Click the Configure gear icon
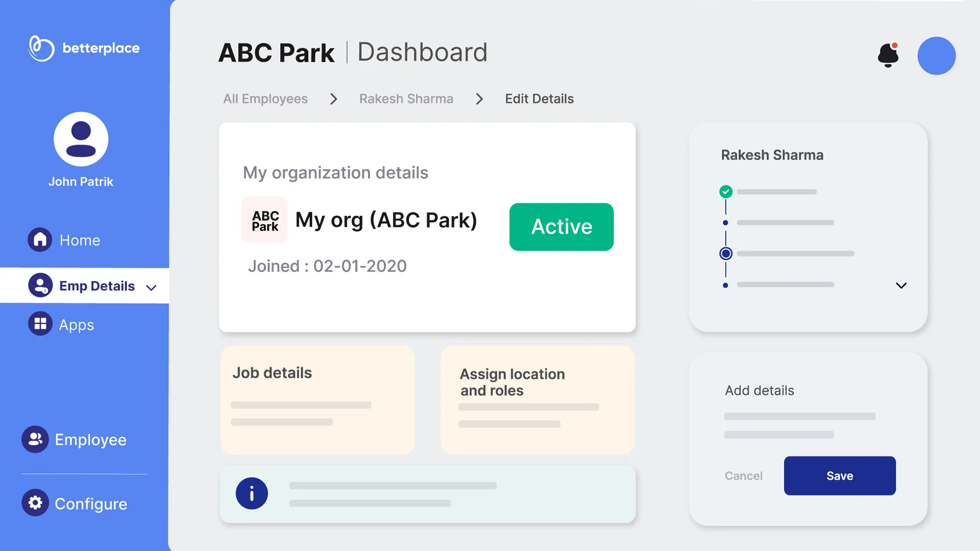Viewport: 980px width, 551px height. (x=35, y=503)
